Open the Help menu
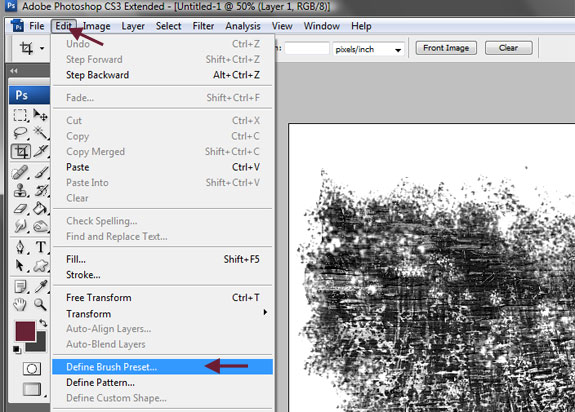This screenshot has width=575, height=412. pos(361,26)
